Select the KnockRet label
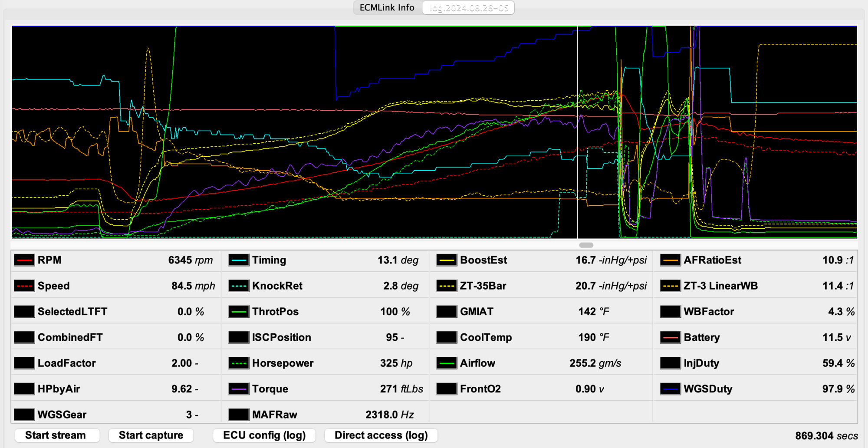This screenshot has height=448, width=868. pos(277,286)
